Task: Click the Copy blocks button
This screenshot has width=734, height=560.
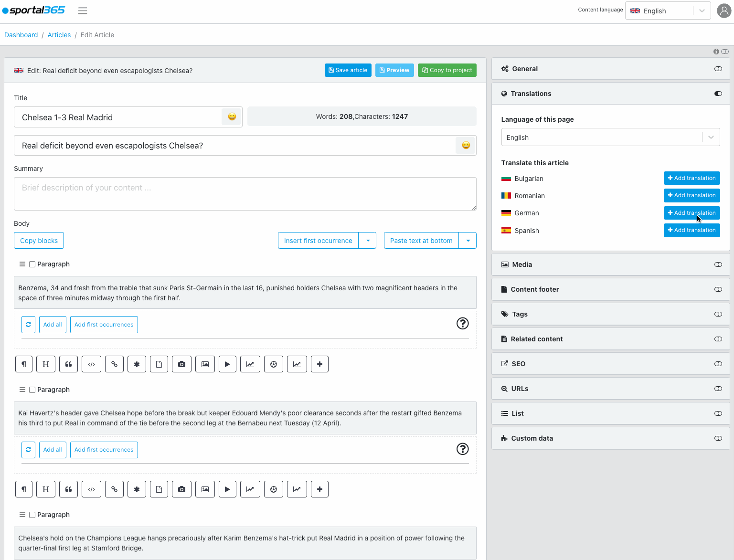Action: (x=39, y=241)
